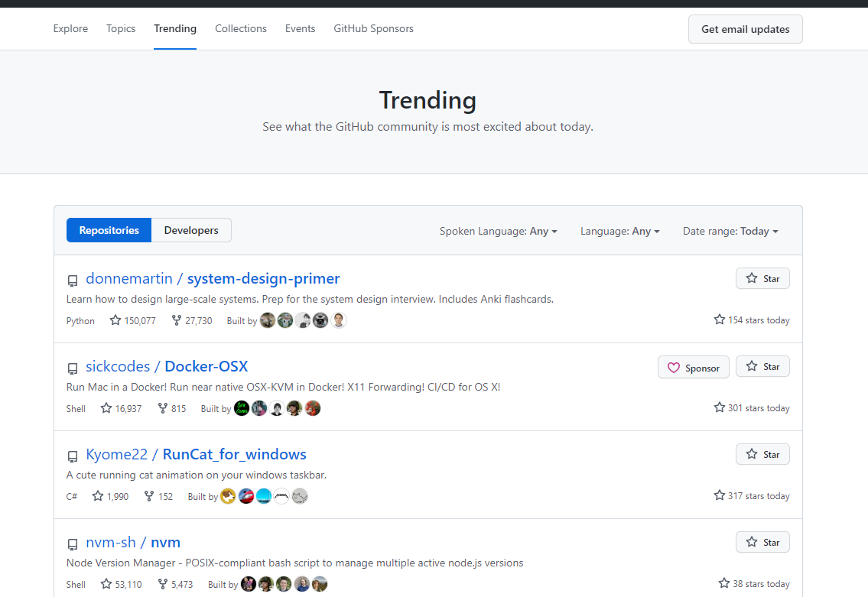Image resolution: width=868 pixels, height=597 pixels.
Task: Open the Date range: Today dropdown
Action: pyautogui.click(x=730, y=232)
